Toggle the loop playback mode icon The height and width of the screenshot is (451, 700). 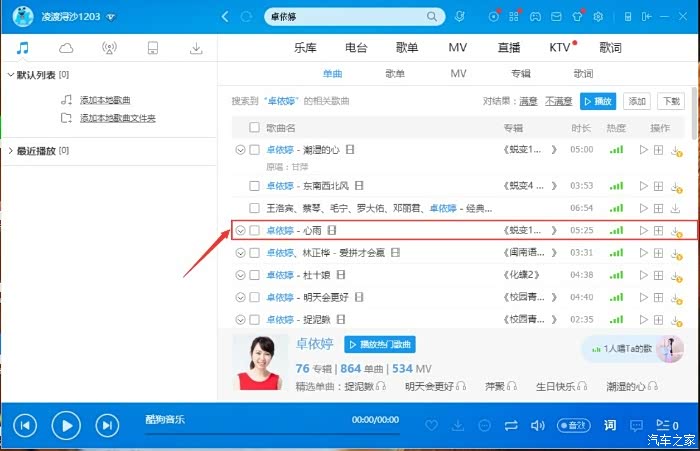[x=511, y=425]
